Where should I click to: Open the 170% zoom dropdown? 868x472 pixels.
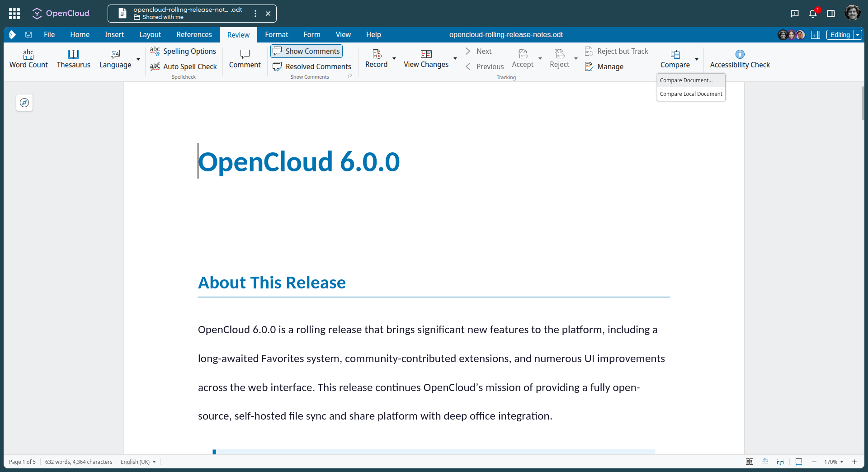click(x=834, y=462)
